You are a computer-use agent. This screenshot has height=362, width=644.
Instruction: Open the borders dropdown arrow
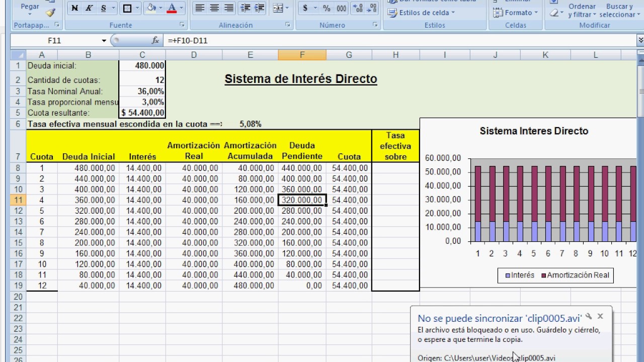[137, 8]
